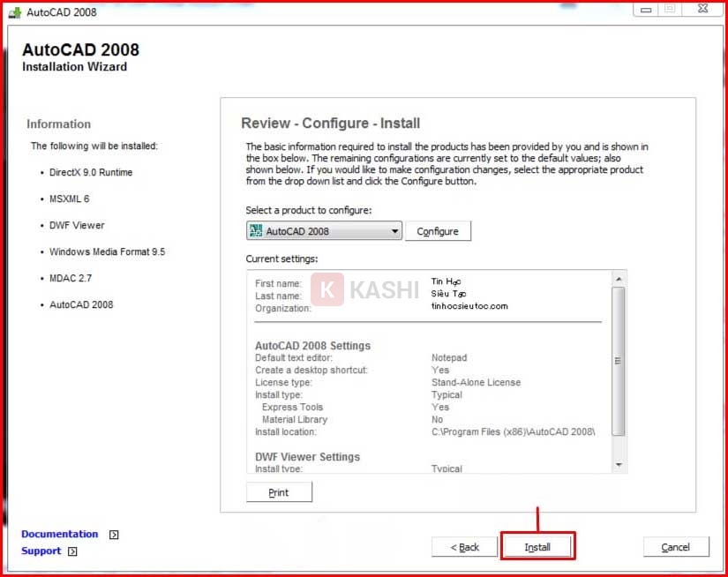Click the maximize button in the title bar

[x=670, y=8]
